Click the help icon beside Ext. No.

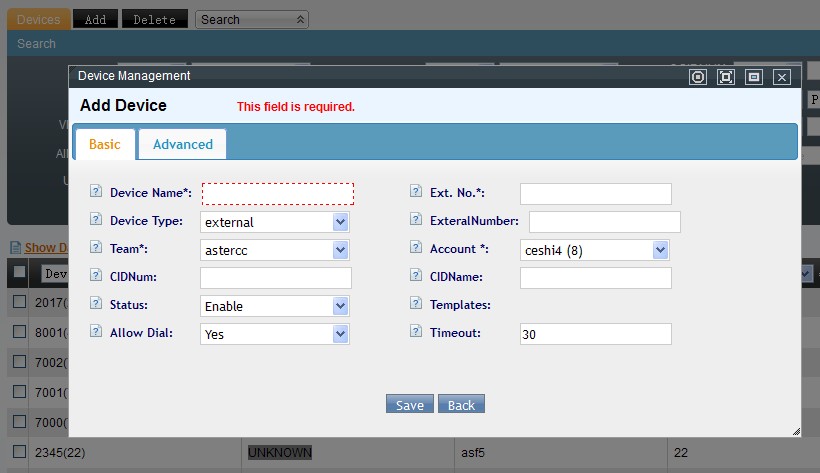point(416,192)
